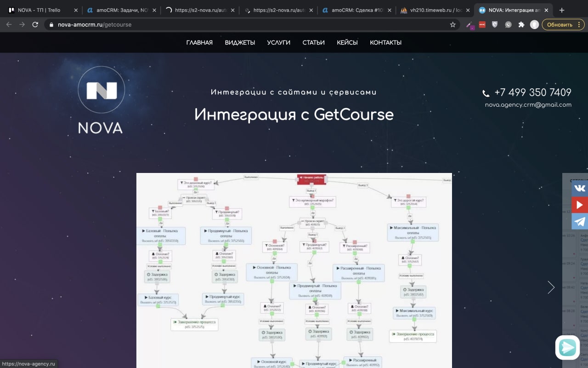Switch to the first s2-nova.ru tab

[x=200, y=10]
